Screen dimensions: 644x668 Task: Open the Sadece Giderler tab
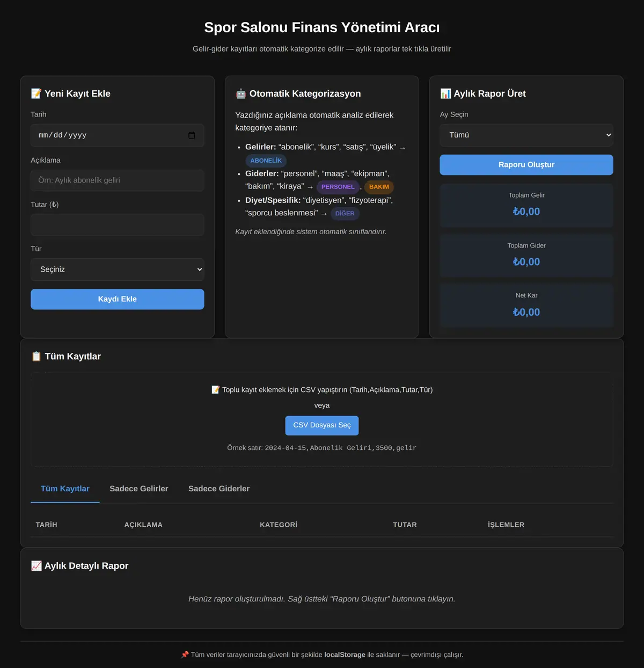pos(219,489)
